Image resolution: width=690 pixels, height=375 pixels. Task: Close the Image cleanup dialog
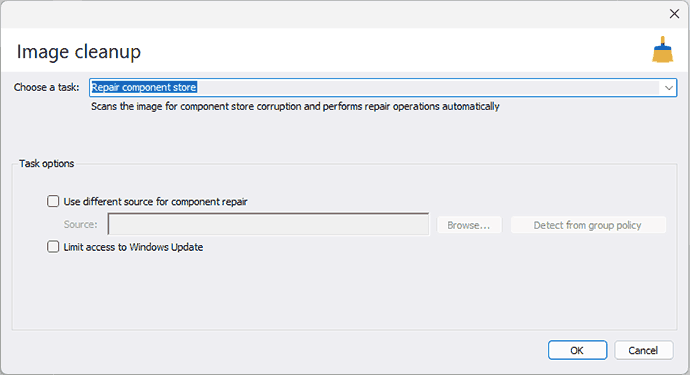pos(674,14)
